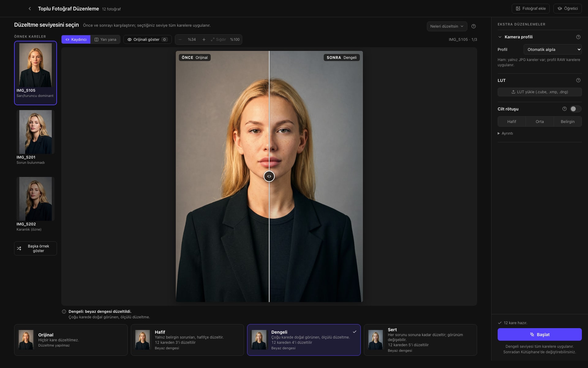The width and height of the screenshot is (588, 368).
Task: Click the Sığdır fit-to-view control
Action: click(218, 40)
